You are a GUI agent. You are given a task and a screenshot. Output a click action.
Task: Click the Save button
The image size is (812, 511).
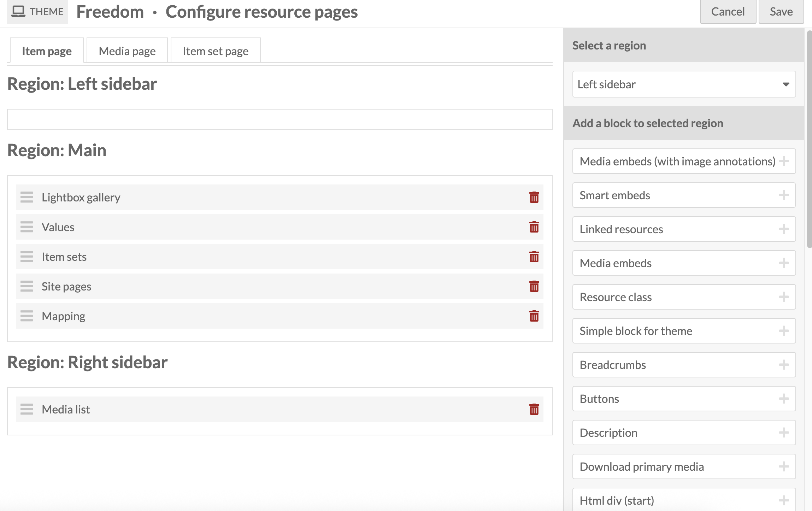click(x=781, y=12)
